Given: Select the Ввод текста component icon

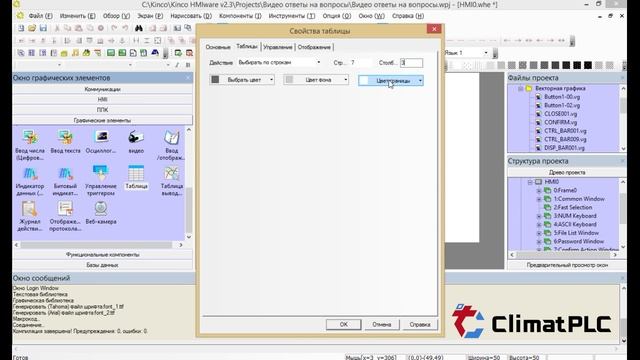Looking at the screenshot, I should click(x=65, y=138).
